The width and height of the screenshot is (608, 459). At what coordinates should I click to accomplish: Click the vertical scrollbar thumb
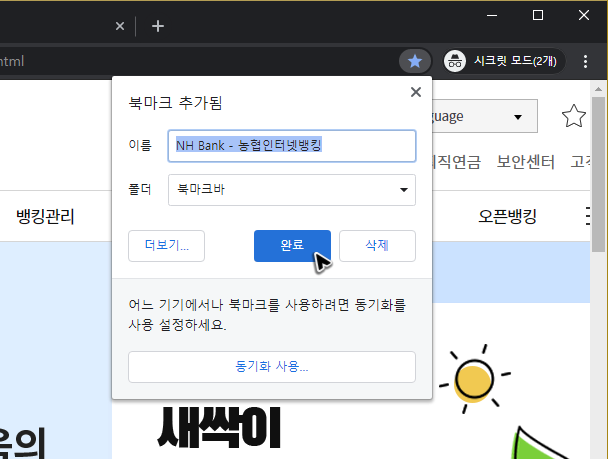(598, 174)
